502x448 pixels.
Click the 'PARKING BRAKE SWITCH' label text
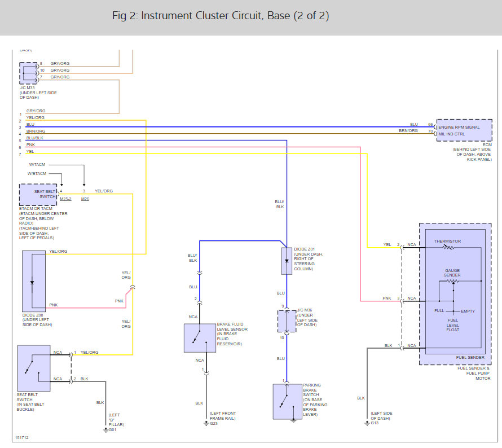pos(311,390)
